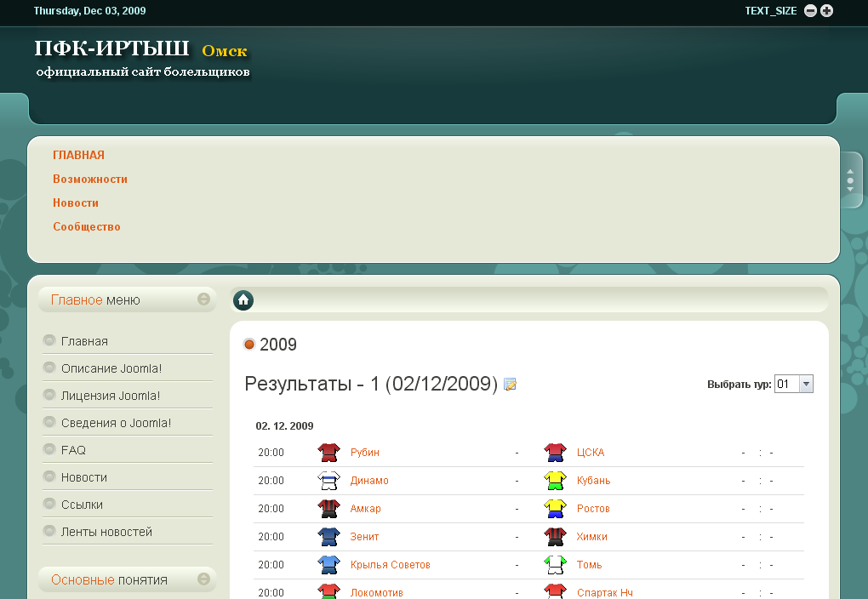868x599 pixels.
Task: Click Кубань team jersey icon
Action: [x=555, y=481]
